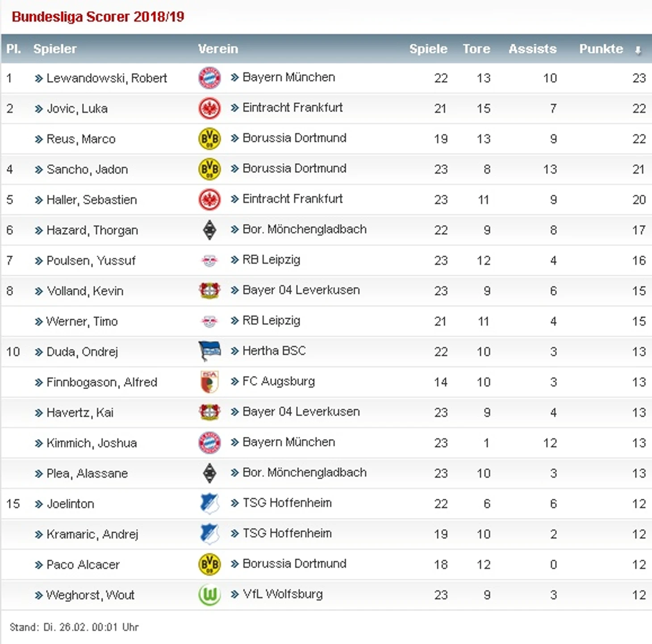Click the Bayern München crest beside Lewandowski
Viewport: 652px width, 644px height.
point(209,78)
